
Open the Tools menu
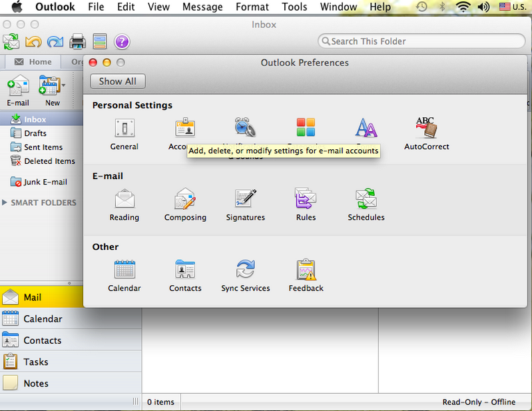(x=294, y=7)
